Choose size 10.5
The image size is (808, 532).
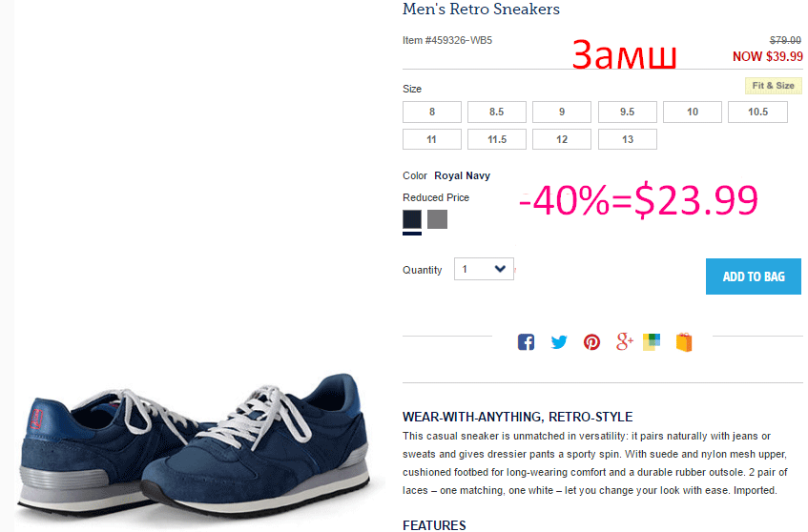tap(757, 112)
